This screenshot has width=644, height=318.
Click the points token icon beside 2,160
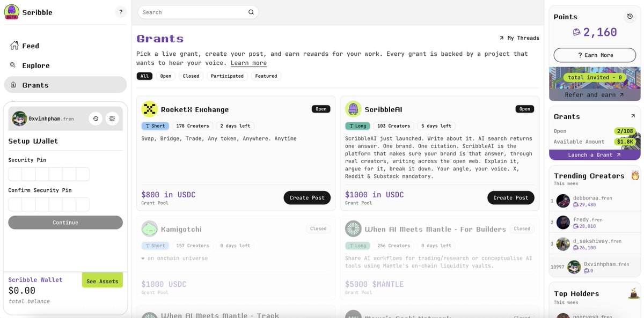(577, 32)
